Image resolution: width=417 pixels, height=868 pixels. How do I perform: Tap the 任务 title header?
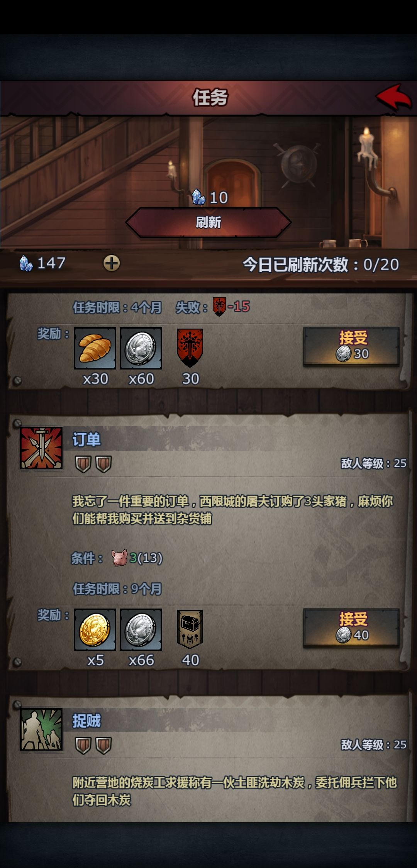[210, 97]
